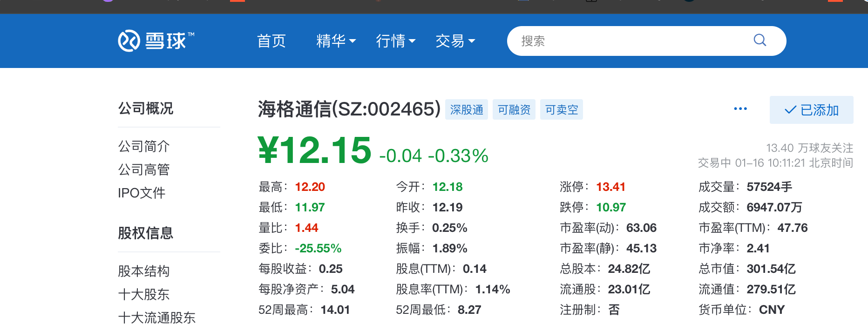This screenshot has height=325, width=868.
Task: Click the 总市值 value 301.54亿
Action: (x=771, y=269)
